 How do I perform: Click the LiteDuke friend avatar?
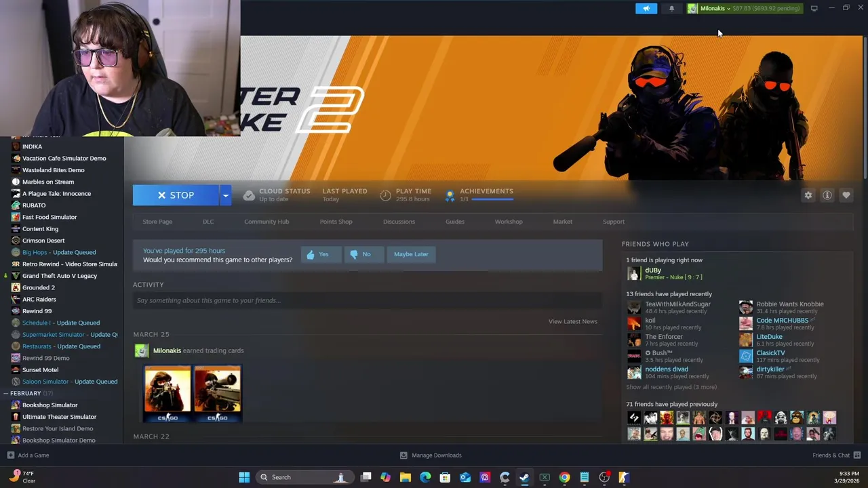(745, 340)
